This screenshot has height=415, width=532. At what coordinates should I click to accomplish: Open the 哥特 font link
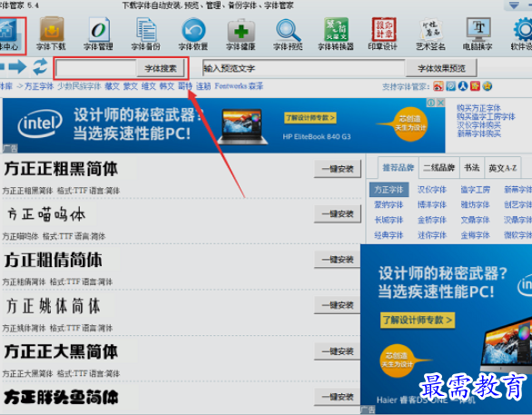coord(185,86)
